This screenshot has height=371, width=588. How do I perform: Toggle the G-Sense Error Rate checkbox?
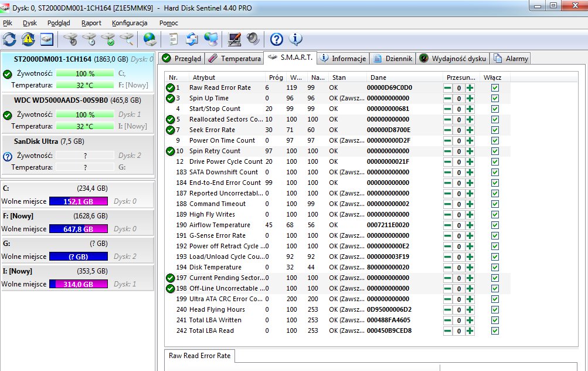[495, 235]
